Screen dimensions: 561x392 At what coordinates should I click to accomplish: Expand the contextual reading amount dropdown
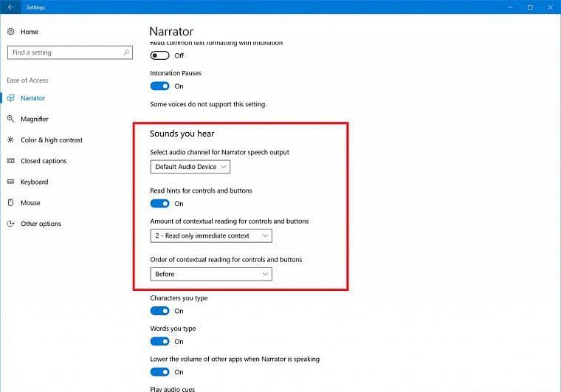point(211,235)
